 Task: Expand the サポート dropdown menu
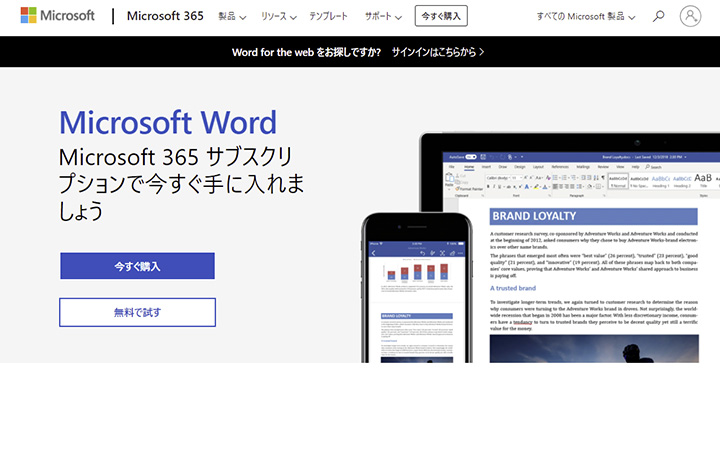(x=383, y=17)
